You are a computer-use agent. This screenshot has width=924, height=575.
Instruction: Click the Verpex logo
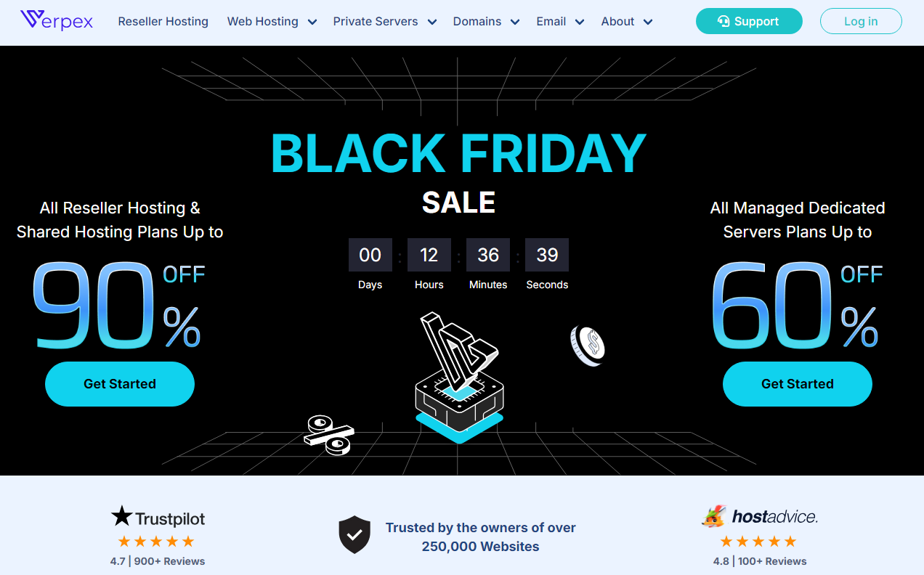pos(57,21)
